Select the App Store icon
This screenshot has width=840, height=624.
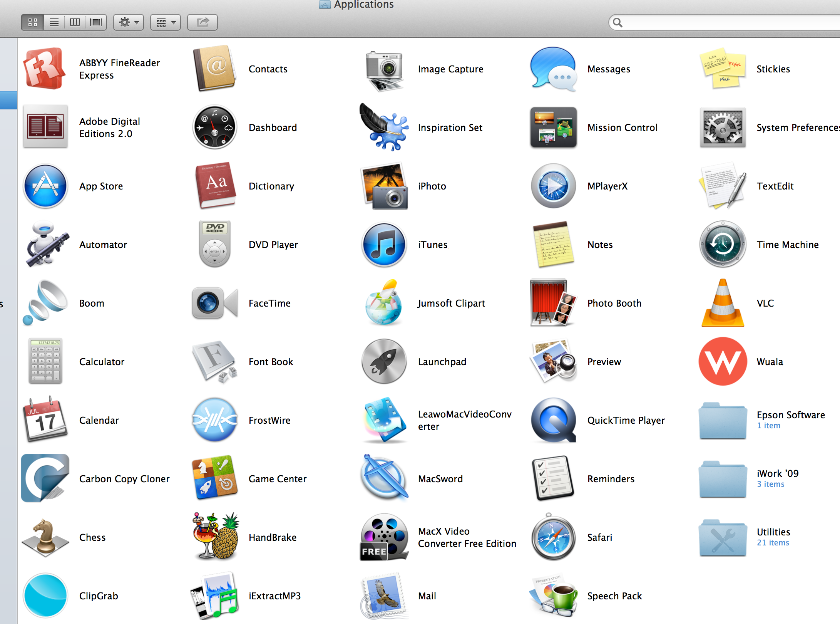click(x=45, y=186)
